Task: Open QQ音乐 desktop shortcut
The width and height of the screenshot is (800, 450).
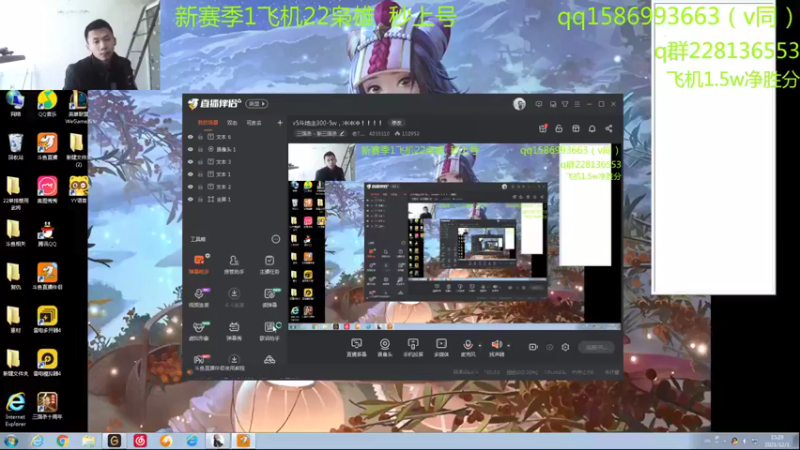Action: (x=47, y=104)
